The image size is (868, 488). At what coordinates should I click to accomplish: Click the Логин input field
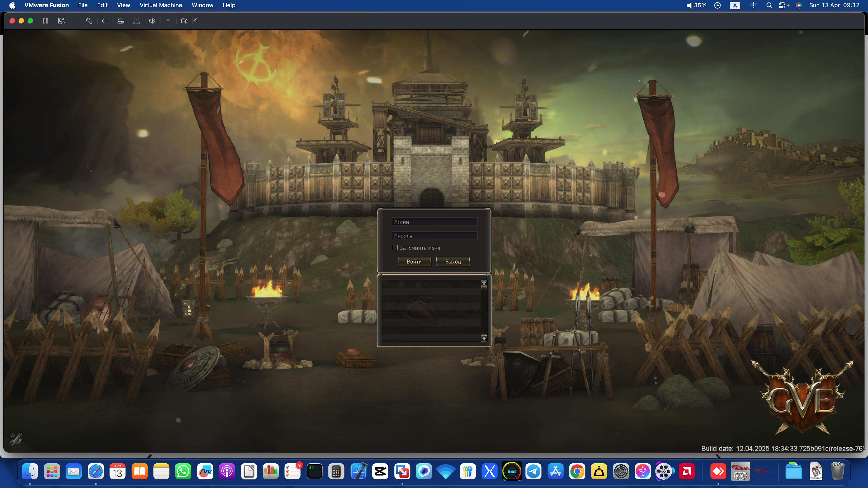click(x=435, y=222)
